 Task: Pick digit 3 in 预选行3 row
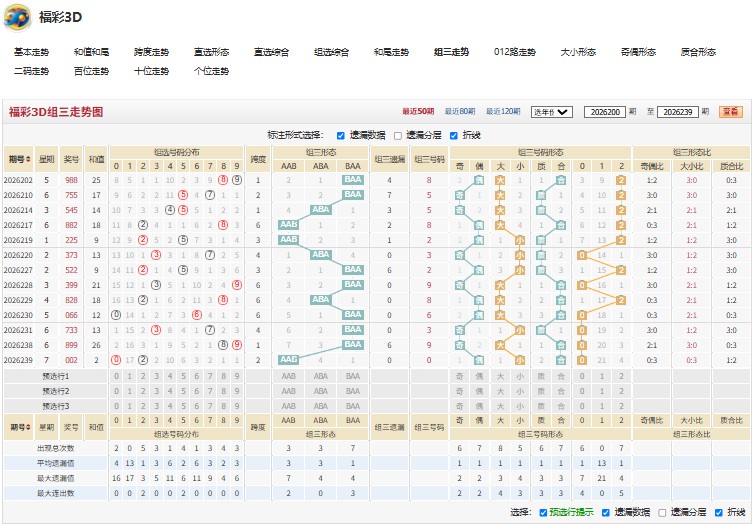[156, 406]
